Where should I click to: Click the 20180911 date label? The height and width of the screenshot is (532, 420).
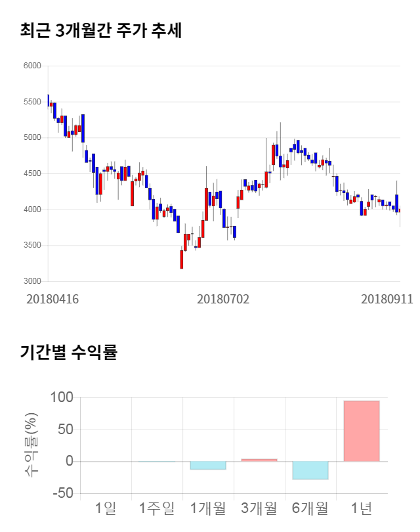(x=387, y=299)
